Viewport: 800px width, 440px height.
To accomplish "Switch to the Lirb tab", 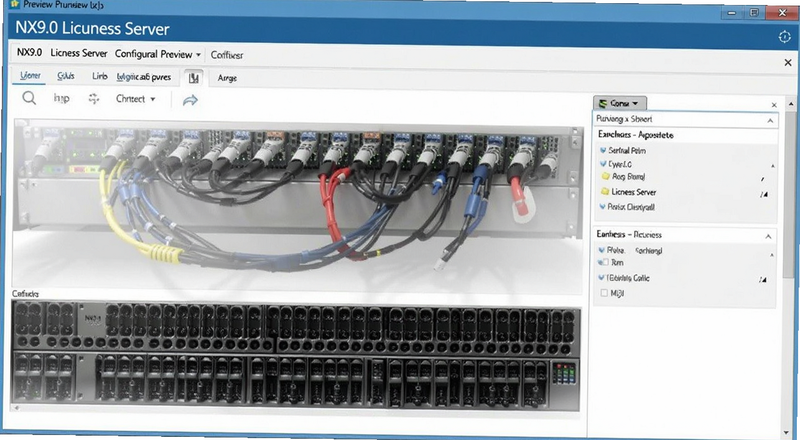I will pos(99,76).
